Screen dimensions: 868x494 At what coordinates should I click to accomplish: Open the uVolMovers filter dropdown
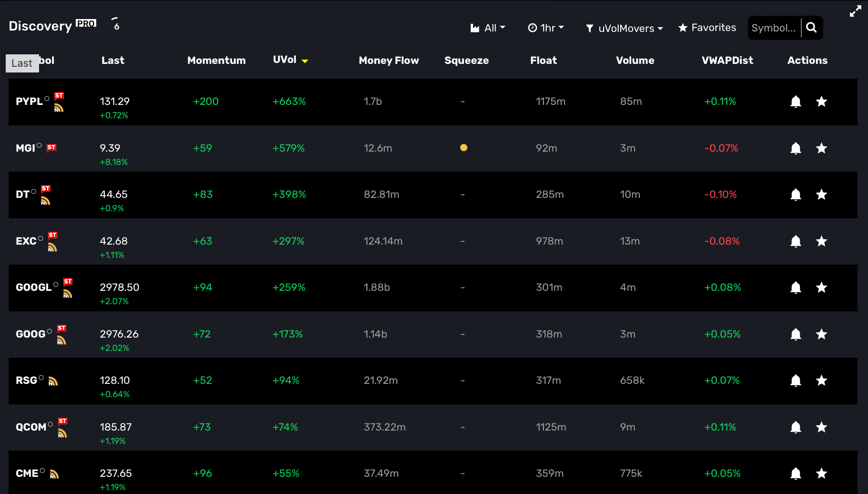pyautogui.click(x=624, y=29)
